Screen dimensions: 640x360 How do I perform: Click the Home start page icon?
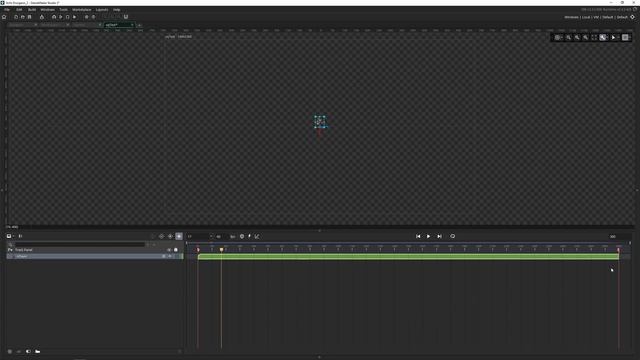pos(4,17)
